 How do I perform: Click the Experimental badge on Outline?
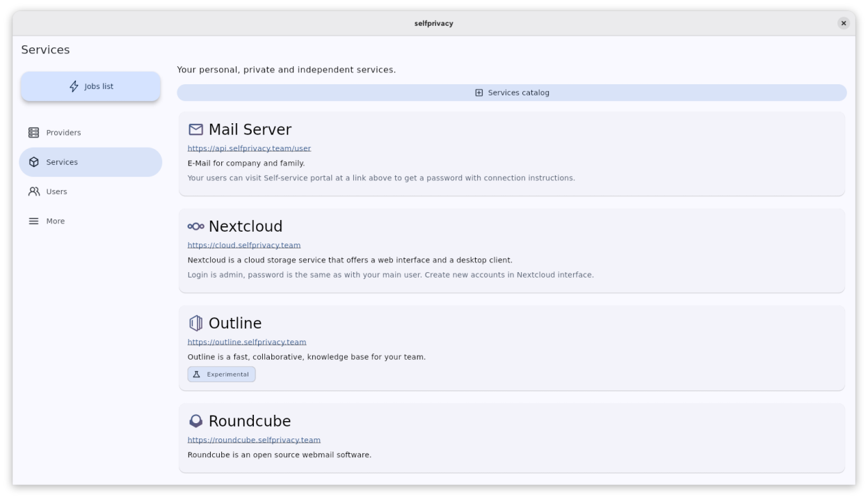coord(221,374)
